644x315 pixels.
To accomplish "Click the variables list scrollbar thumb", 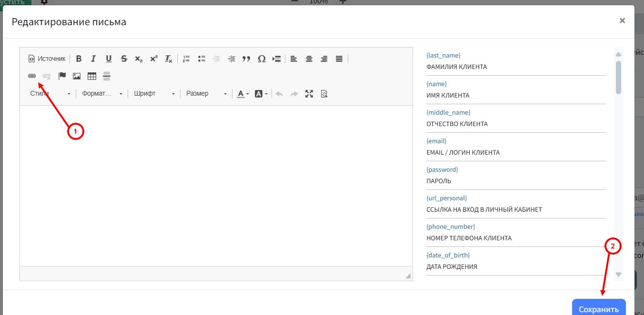I will click(618, 77).
